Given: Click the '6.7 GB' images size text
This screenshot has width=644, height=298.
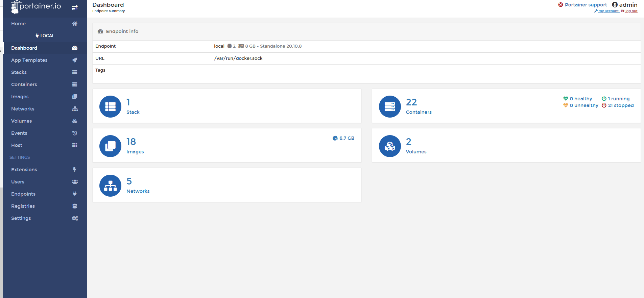Looking at the screenshot, I should click(347, 138).
